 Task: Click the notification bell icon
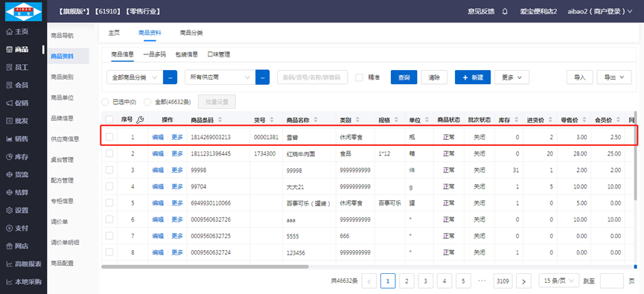click(506, 11)
